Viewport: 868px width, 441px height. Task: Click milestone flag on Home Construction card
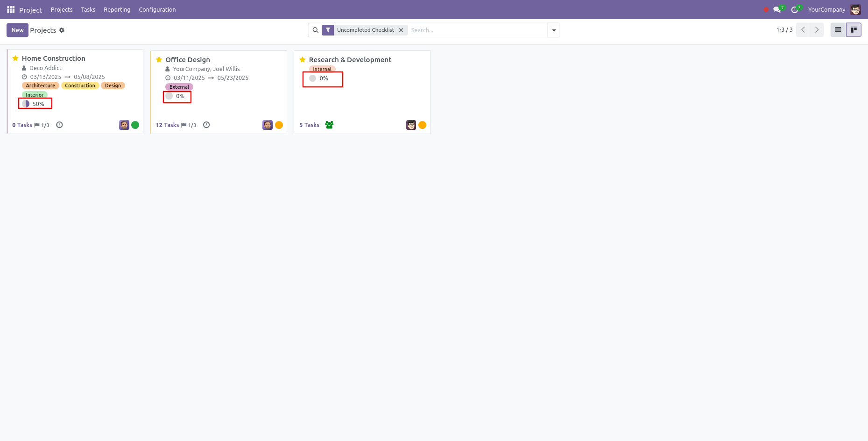coord(37,125)
